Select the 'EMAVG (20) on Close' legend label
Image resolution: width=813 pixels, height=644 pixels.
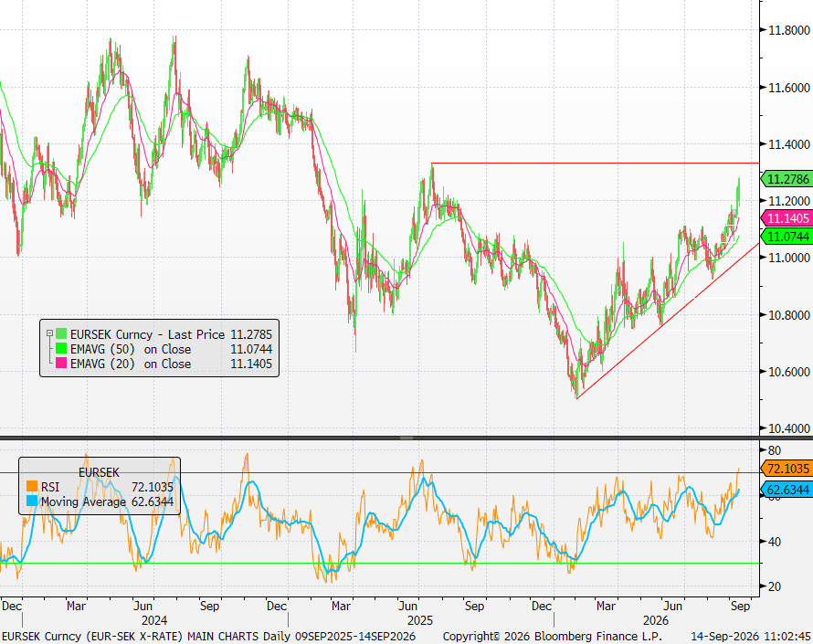pos(131,364)
